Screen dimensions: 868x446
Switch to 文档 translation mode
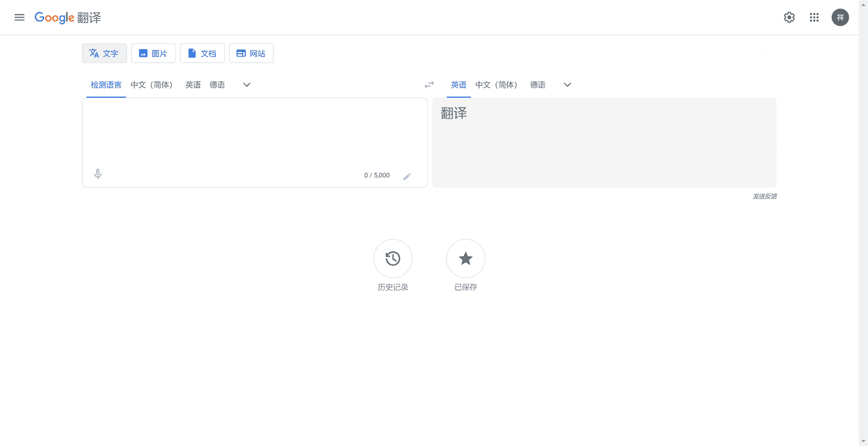click(202, 53)
